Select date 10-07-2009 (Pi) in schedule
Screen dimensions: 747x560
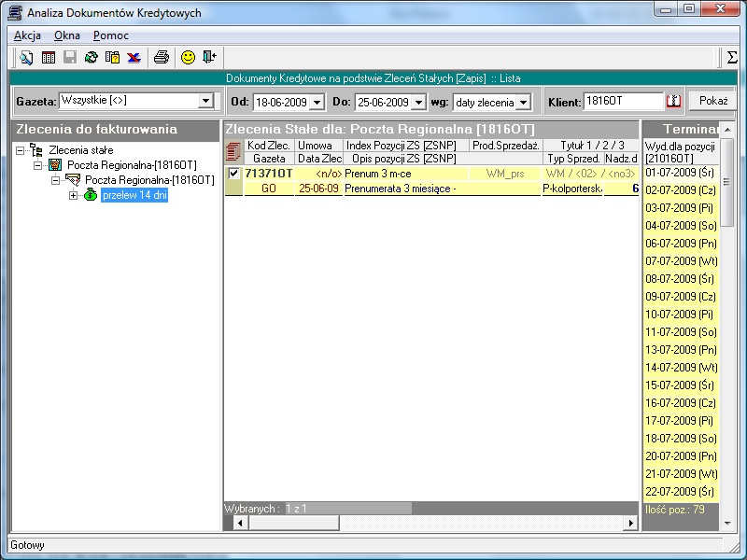pos(681,315)
